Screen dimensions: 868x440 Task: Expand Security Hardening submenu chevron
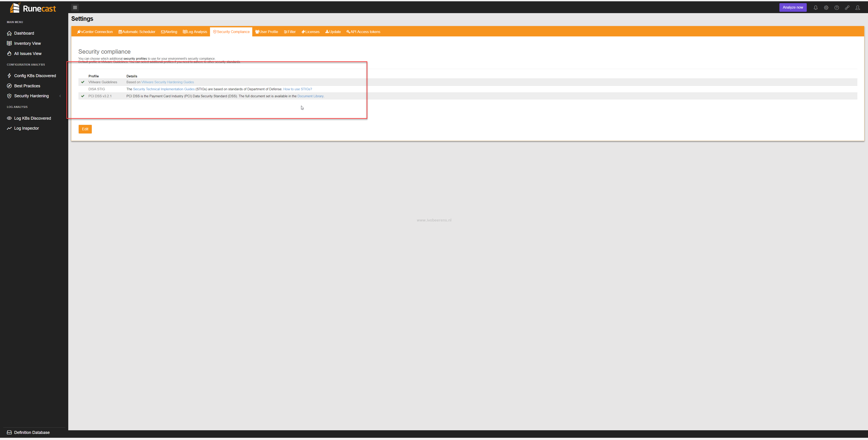pyautogui.click(x=60, y=96)
